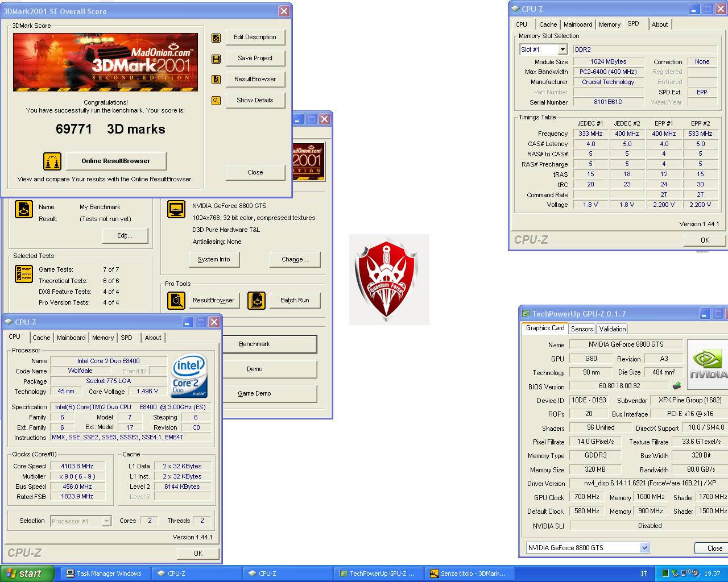Viewport: 728px width, 582px height.
Task: Click the benchmark name icon next to My Benchmark
Action: pos(23,209)
